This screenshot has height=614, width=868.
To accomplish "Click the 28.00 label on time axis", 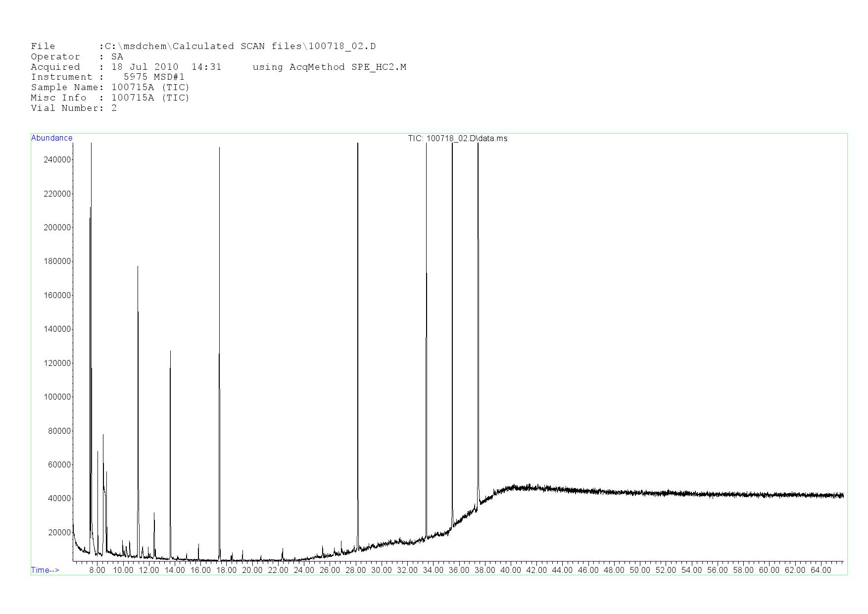I will click(x=355, y=570).
